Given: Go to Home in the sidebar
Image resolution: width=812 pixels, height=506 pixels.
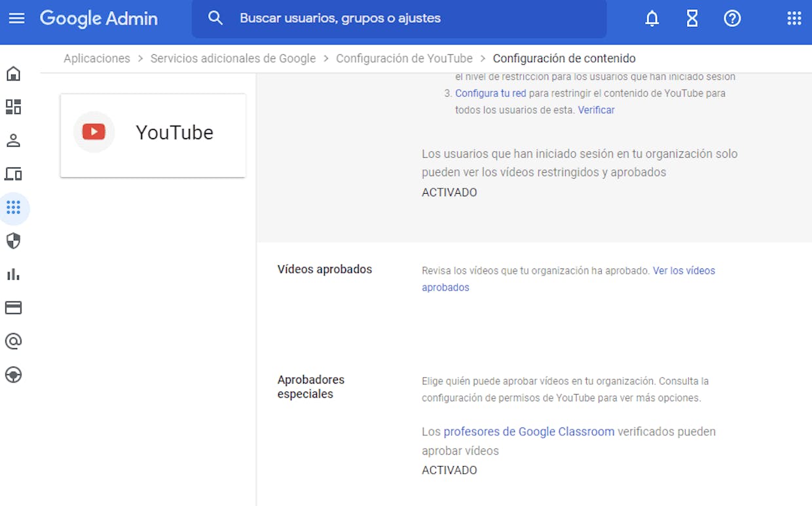Looking at the screenshot, I should click(13, 73).
